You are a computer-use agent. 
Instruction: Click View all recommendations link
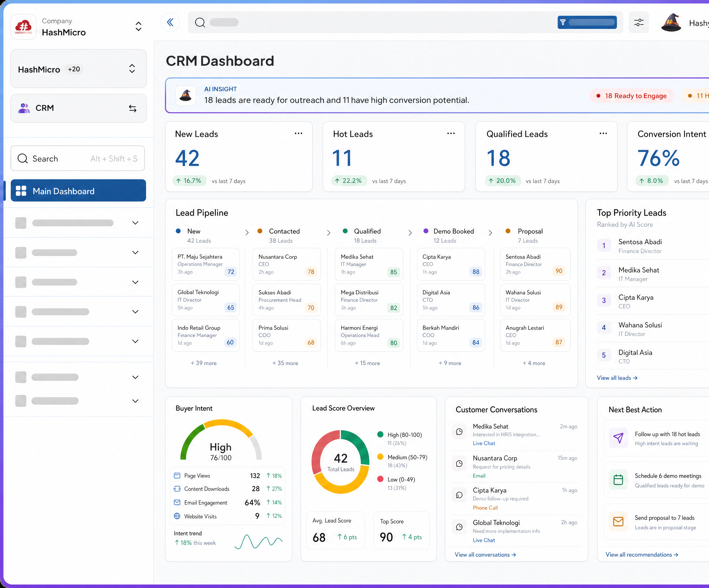[x=642, y=555]
